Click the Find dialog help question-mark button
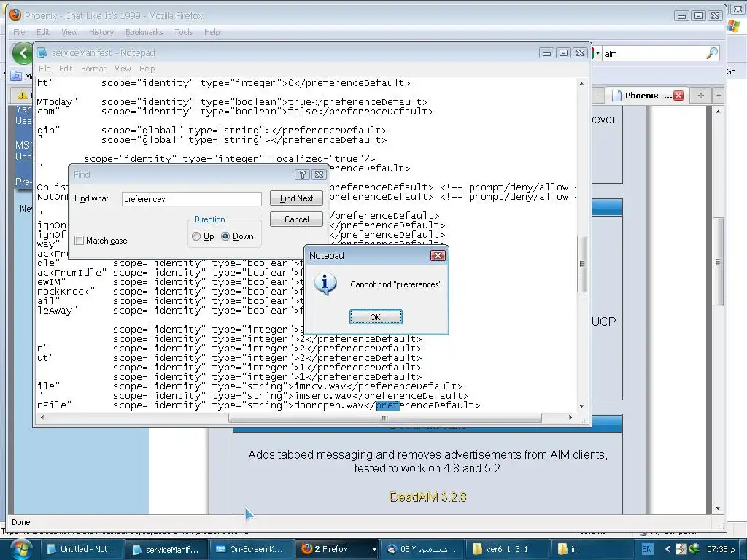Screen dimensions: 747x560 point(302,175)
